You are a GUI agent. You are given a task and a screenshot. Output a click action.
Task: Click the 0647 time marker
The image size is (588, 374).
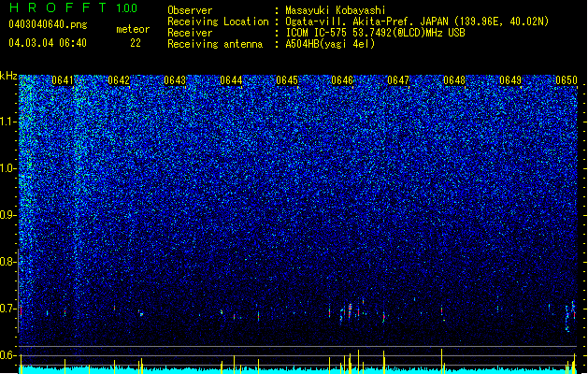[x=398, y=80]
